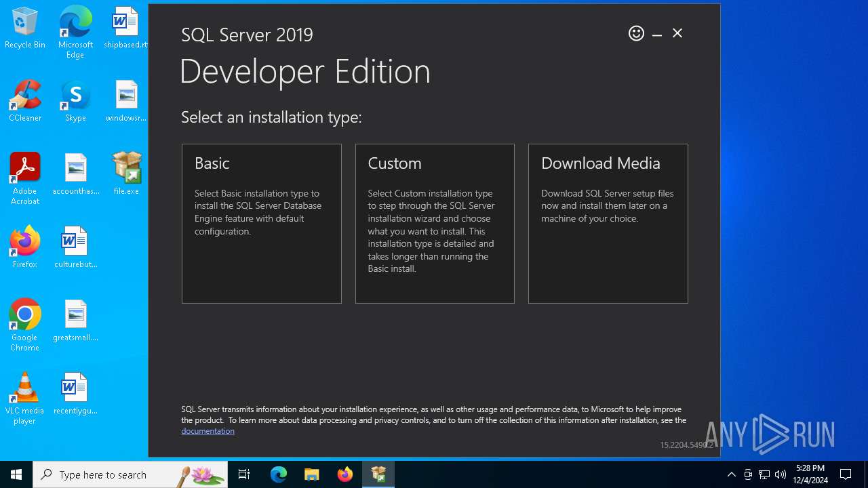Choose the Basic installation type
This screenshot has height=488, width=868.
(x=261, y=223)
